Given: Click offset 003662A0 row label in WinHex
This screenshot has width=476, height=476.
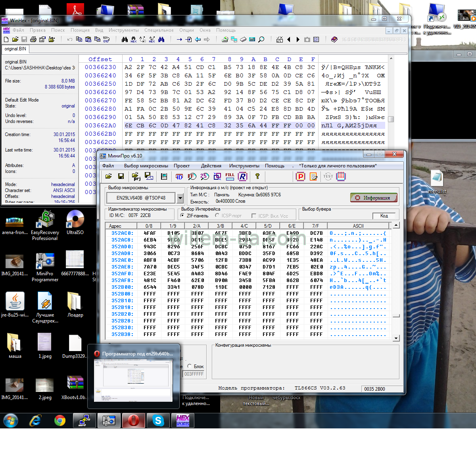Looking at the screenshot, I should [x=100, y=125].
